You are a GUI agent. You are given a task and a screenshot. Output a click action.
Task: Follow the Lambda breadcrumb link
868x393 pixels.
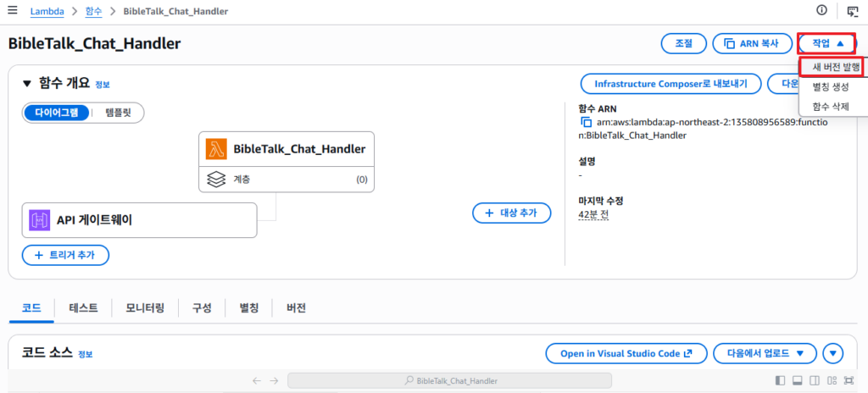point(47,10)
